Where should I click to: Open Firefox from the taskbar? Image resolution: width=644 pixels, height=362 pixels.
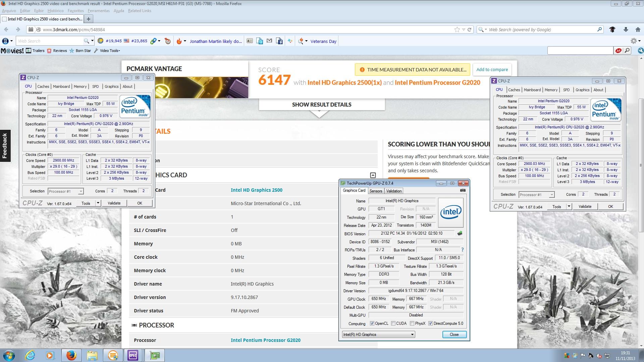pyautogui.click(x=71, y=355)
